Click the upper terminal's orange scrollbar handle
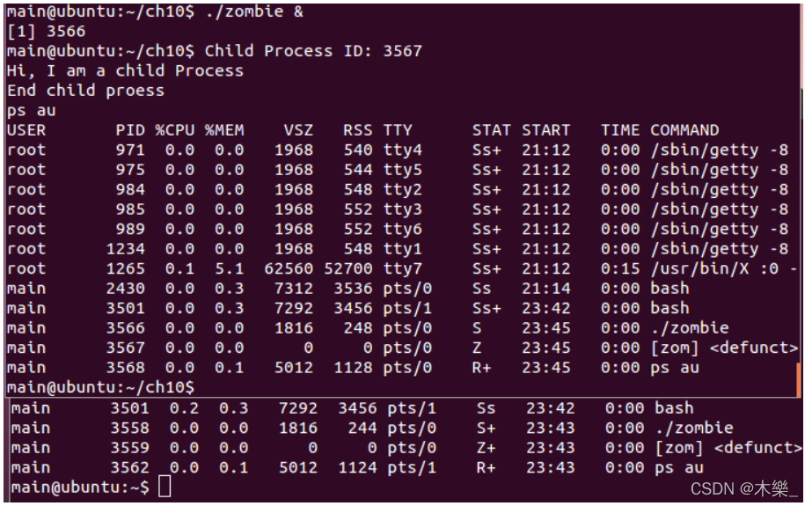The image size is (812, 506). click(799, 379)
